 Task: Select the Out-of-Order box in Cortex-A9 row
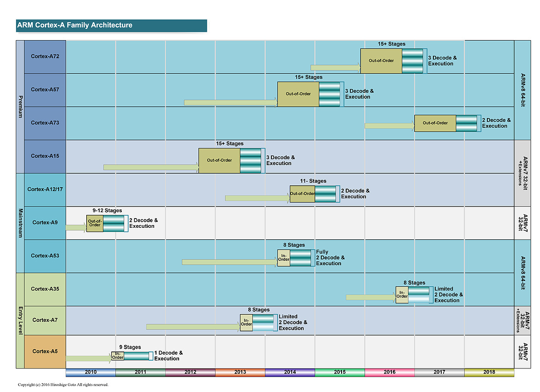95,223
